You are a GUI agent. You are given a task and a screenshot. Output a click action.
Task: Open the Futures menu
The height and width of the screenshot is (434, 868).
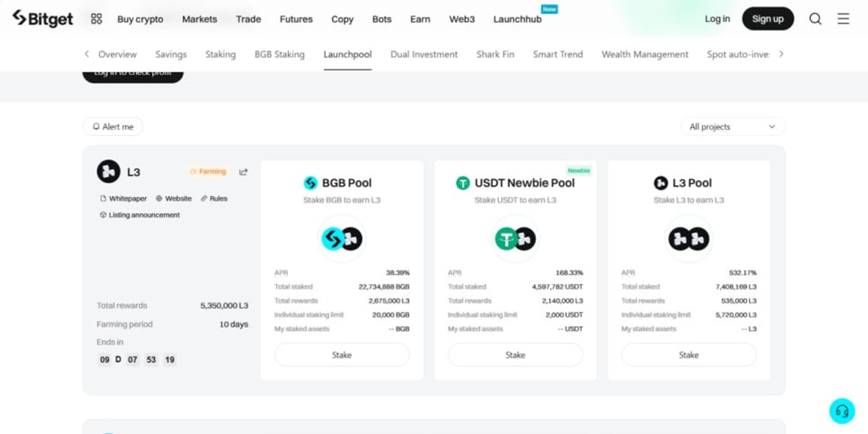click(296, 19)
